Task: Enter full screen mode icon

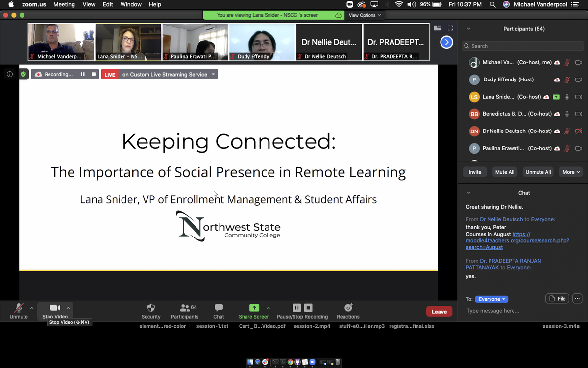Action: (x=451, y=28)
